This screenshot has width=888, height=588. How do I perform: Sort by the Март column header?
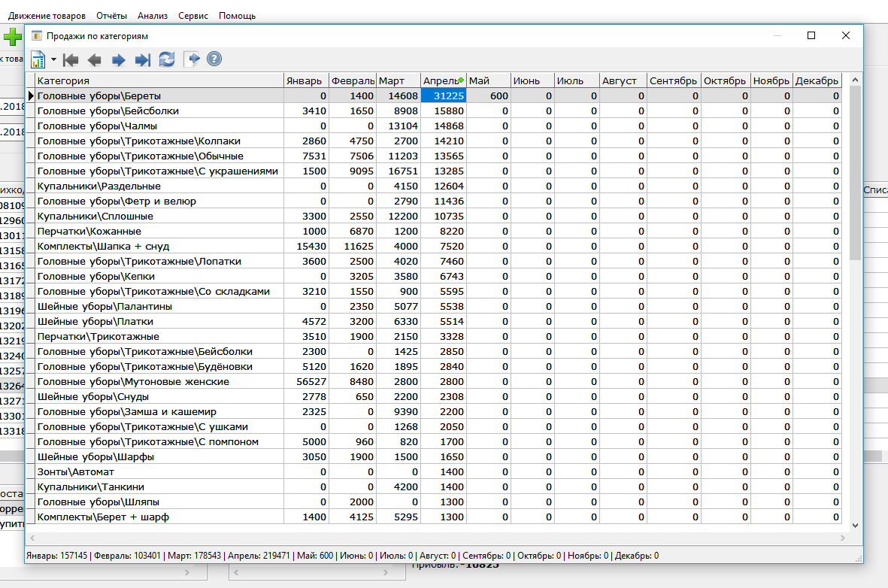398,80
